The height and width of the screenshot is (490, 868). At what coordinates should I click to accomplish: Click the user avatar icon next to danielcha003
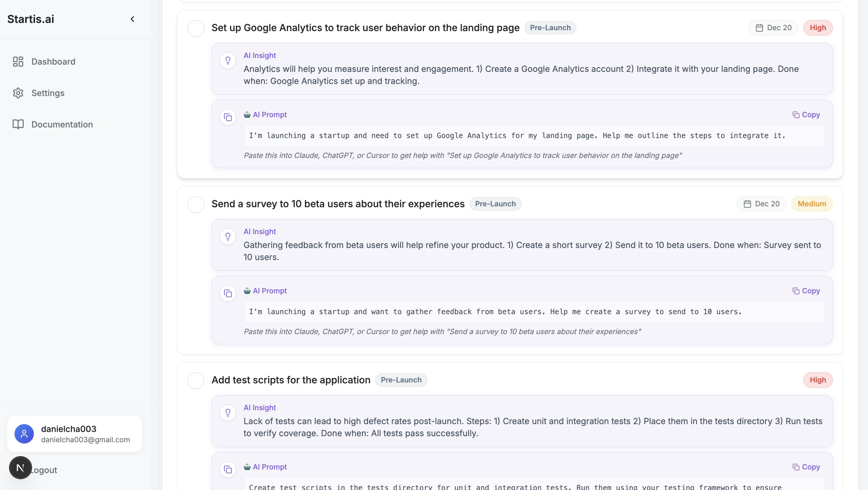[x=24, y=434]
